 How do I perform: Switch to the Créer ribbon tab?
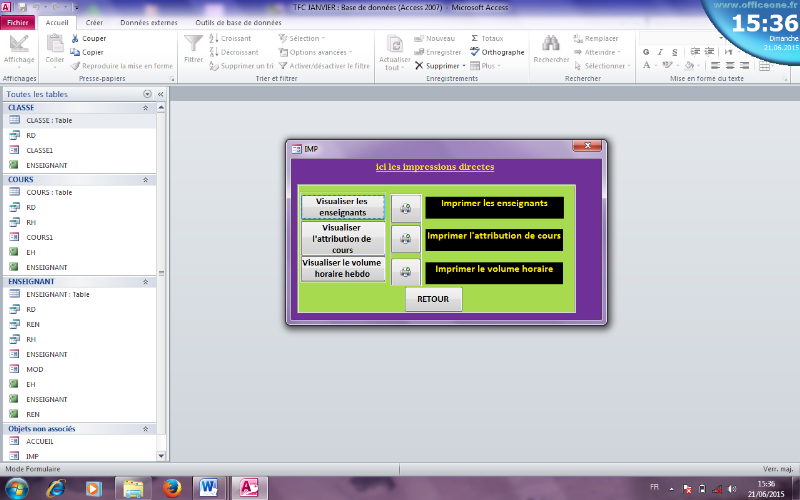pyautogui.click(x=94, y=21)
